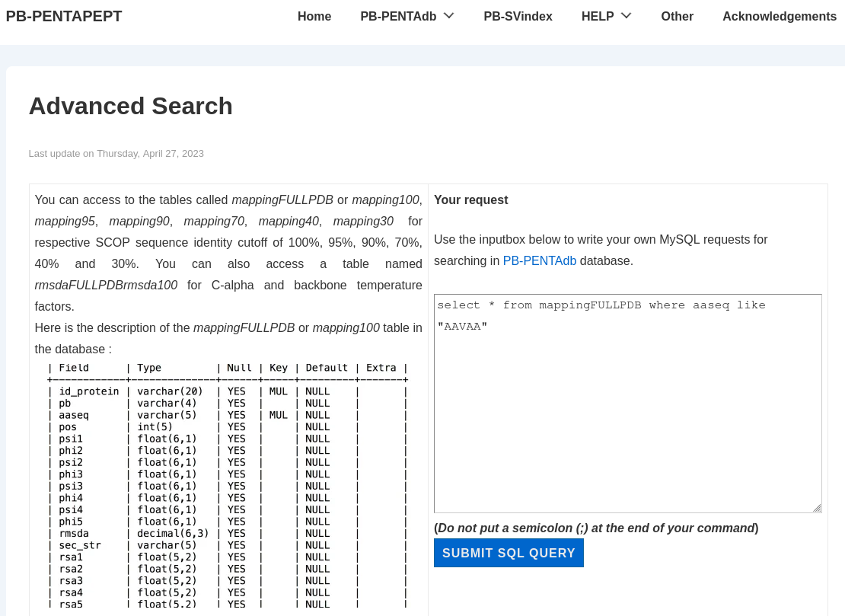Image resolution: width=845 pixels, height=616 pixels.
Task: Click the PB-PENTAPEPT site logo
Action: pos(64,16)
